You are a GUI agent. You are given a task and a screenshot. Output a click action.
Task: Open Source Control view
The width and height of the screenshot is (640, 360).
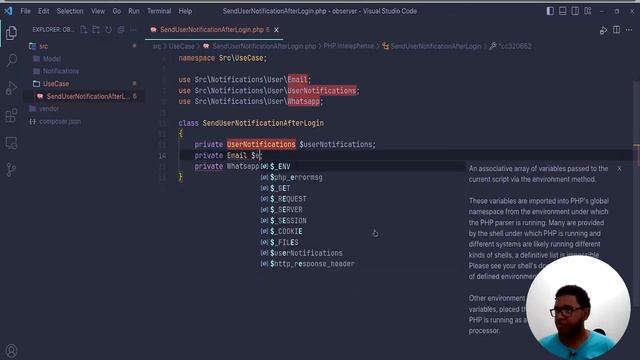pos(11,169)
